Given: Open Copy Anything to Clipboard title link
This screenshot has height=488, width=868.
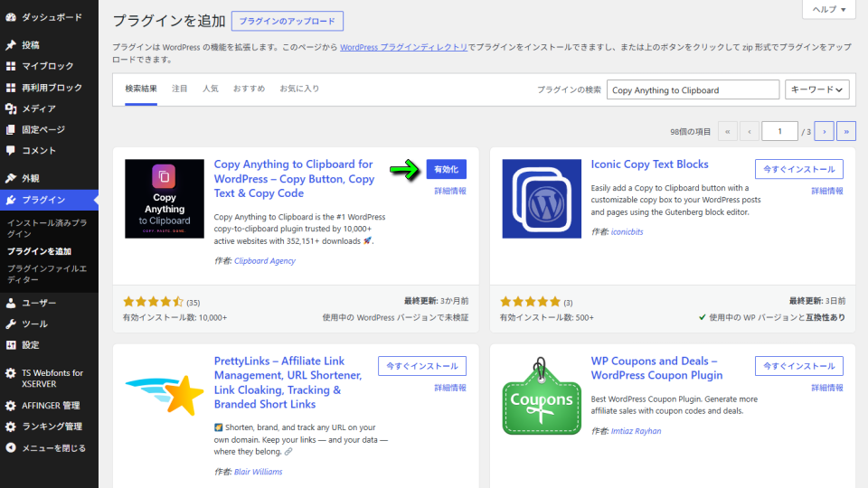Looking at the screenshot, I should click(x=294, y=179).
